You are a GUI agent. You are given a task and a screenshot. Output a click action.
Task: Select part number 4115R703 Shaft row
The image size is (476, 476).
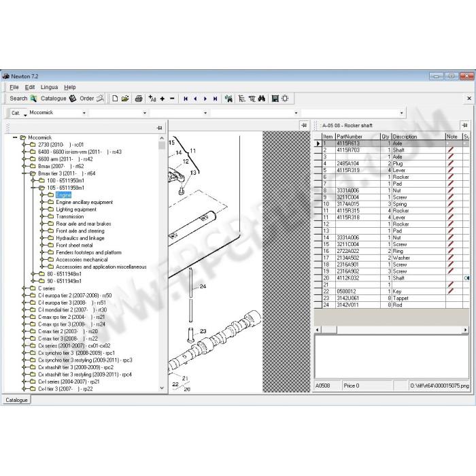pyautogui.click(x=392, y=150)
